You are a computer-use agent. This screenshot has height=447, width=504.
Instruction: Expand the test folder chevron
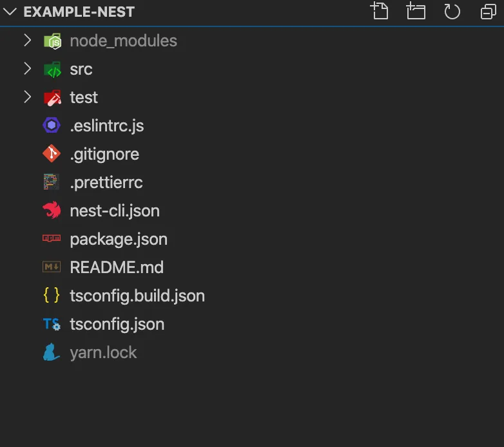(27, 97)
